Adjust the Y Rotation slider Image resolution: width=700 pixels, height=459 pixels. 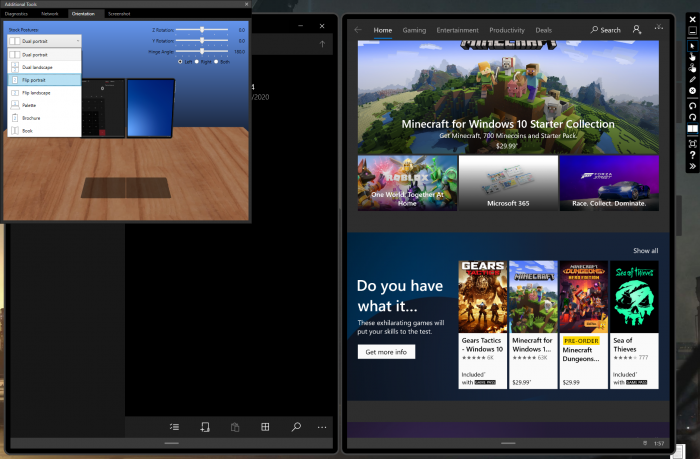[202, 41]
